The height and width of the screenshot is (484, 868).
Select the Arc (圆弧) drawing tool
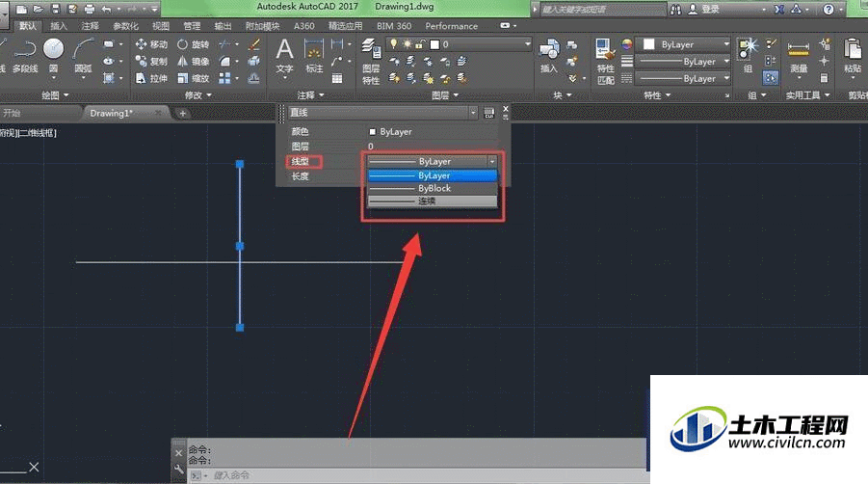pyautogui.click(x=83, y=54)
